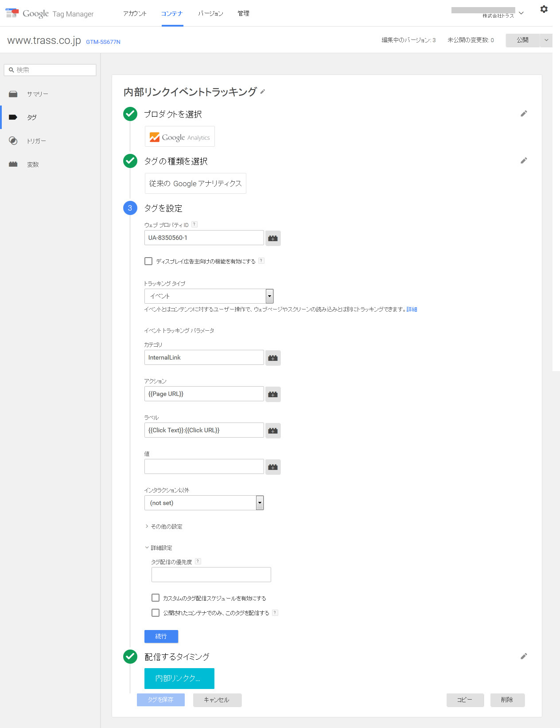560x728 pixels.
Task: Click green checkmark for タグの種類を選択 step
Action: pos(130,161)
